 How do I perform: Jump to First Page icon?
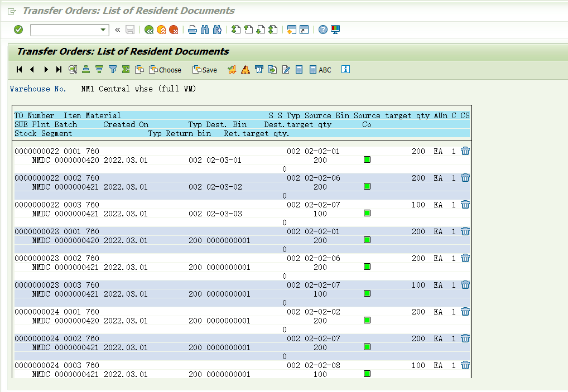pos(236,30)
